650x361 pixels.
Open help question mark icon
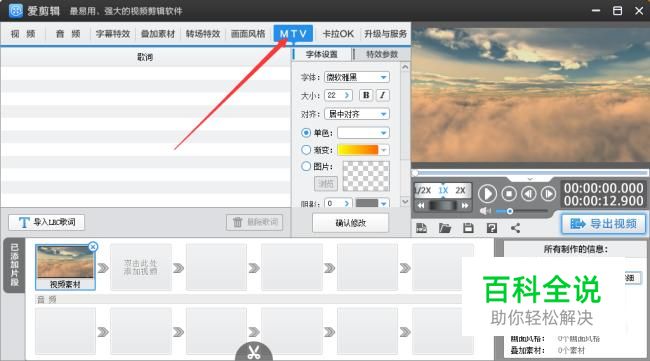pos(492,228)
